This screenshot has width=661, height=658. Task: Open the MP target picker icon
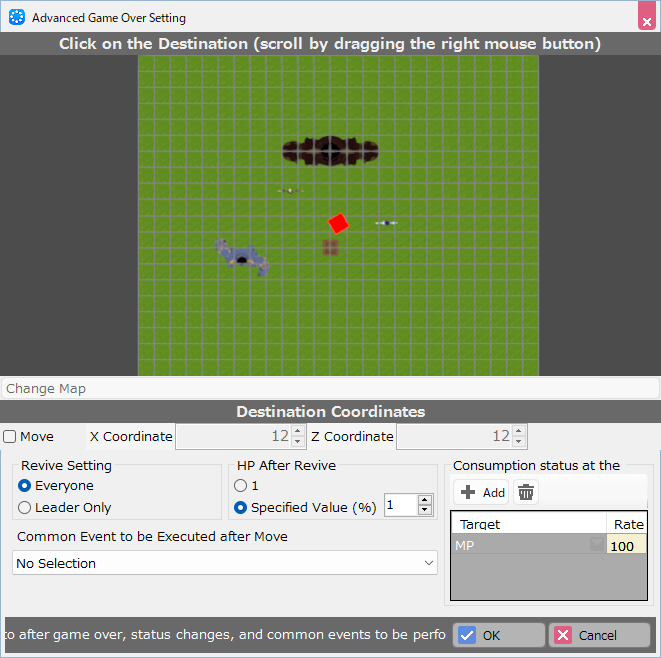(597, 545)
